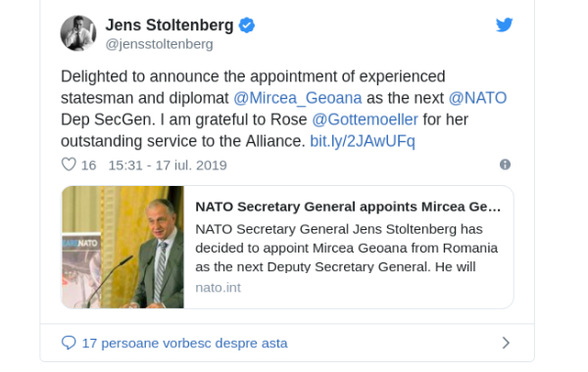Click the nato.int source domain
The width and height of the screenshot is (588, 372).
coord(218,288)
